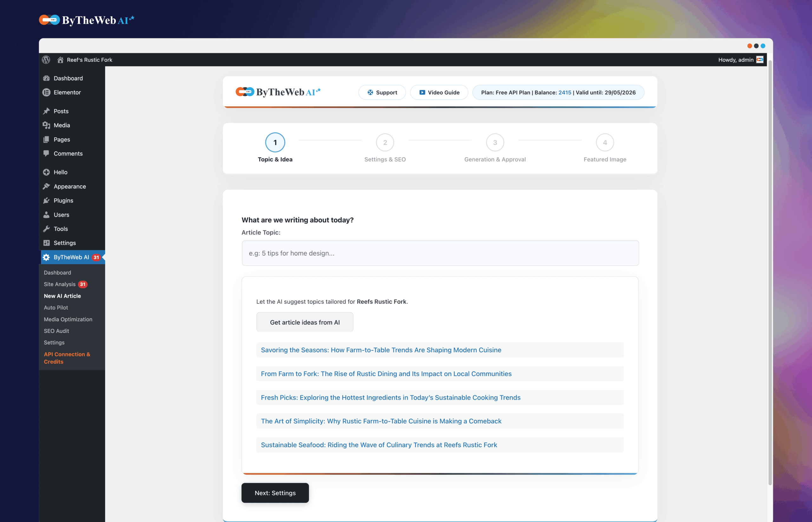
Task: Choose The Art of Simplicity suggestion
Action: tap(440, 421)
